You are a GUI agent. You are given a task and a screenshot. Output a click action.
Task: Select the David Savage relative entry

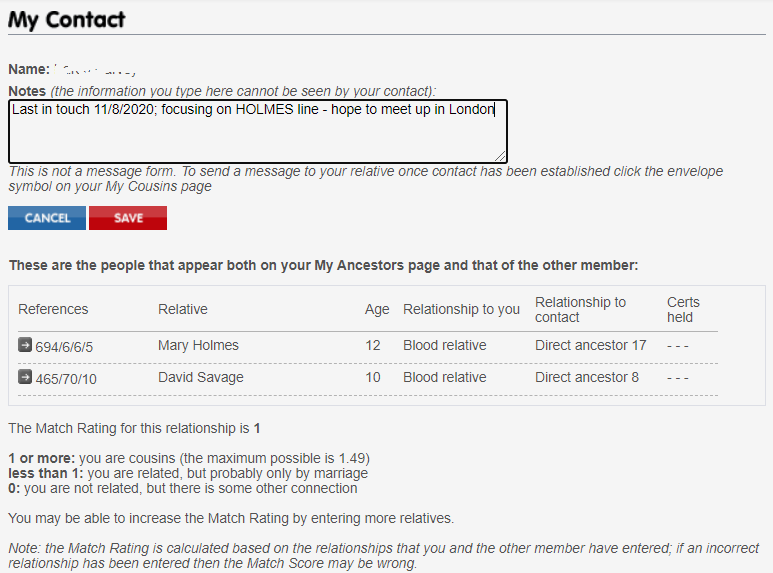click(x=201, y=377)
